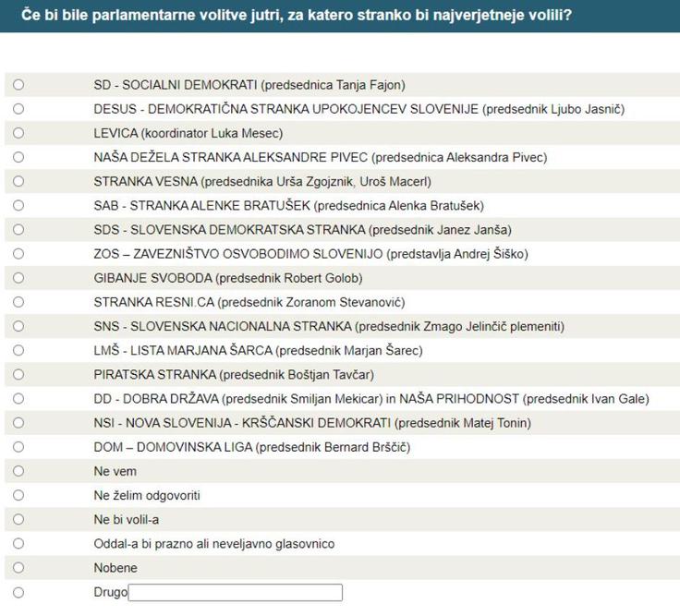Choose the SAB - Stranka Alenke Bratušek radio
The height and width of the screenshot is (616, 680).
pyautogui.click(x=18, y=205)
